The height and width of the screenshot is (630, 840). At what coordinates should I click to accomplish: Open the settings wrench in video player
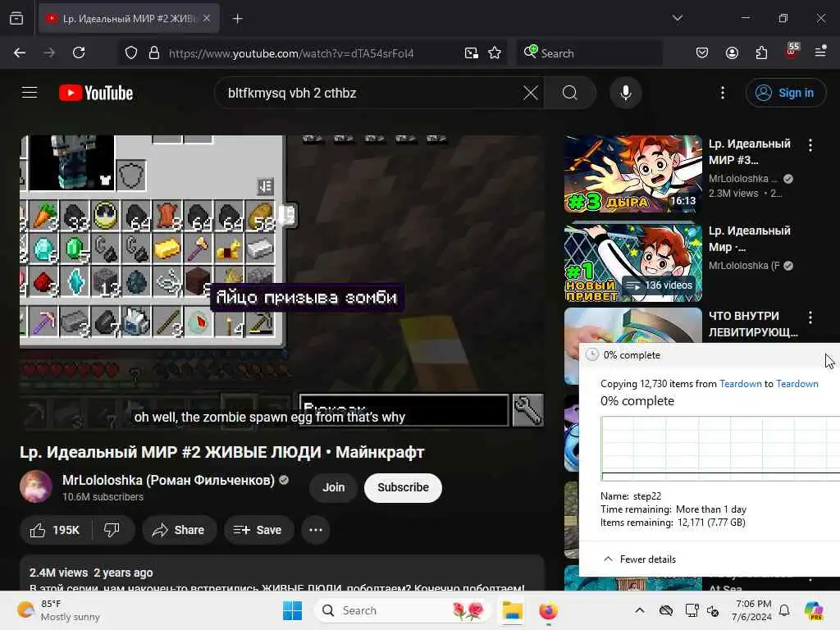coord(527,410)
